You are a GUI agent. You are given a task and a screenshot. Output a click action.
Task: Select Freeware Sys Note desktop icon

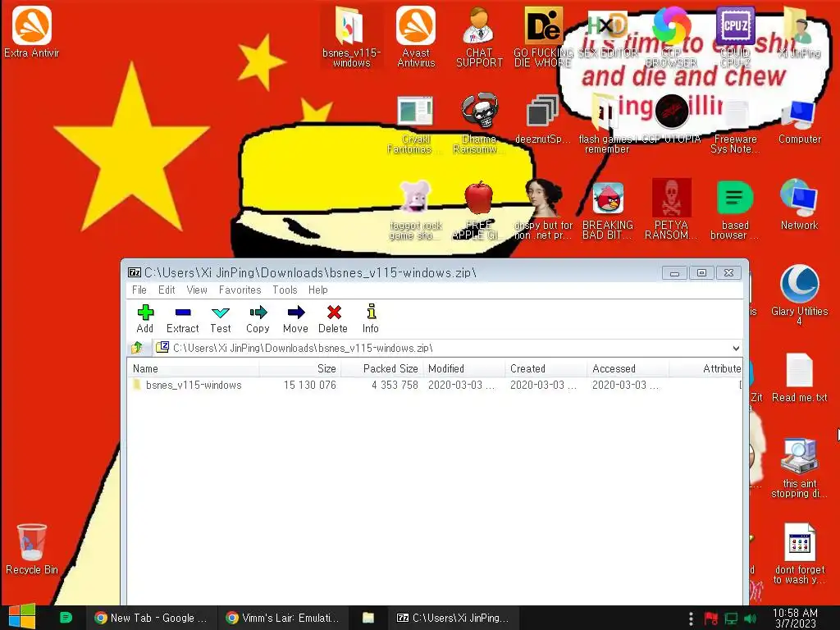(735, 125)
